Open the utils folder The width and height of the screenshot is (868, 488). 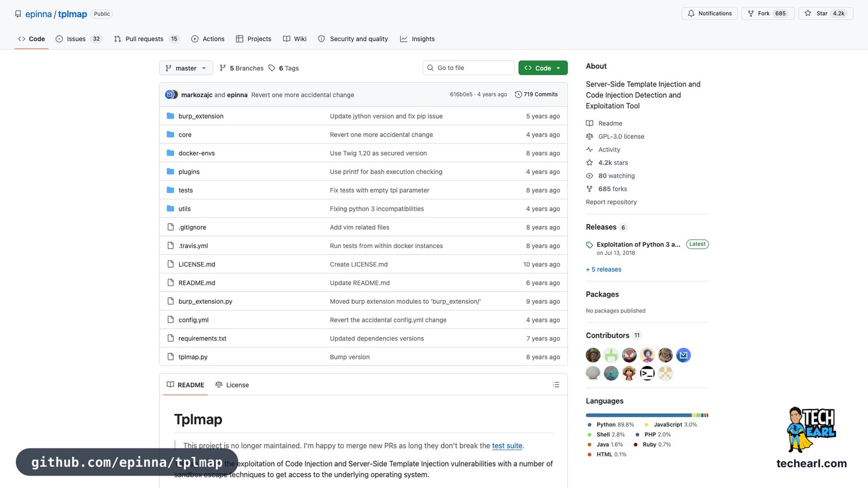pyautogui.click(x=184, y=209)
